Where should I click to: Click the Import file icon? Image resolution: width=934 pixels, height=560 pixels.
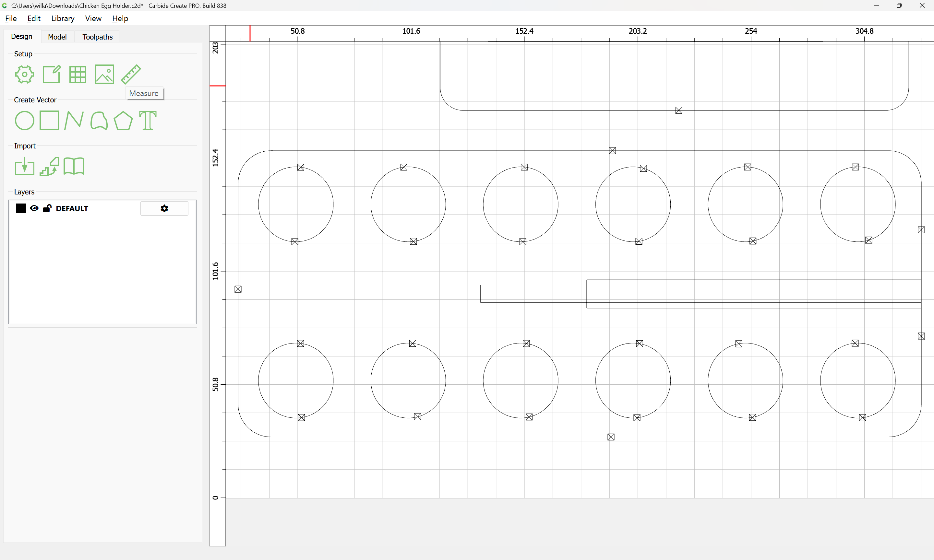[25, 167]
